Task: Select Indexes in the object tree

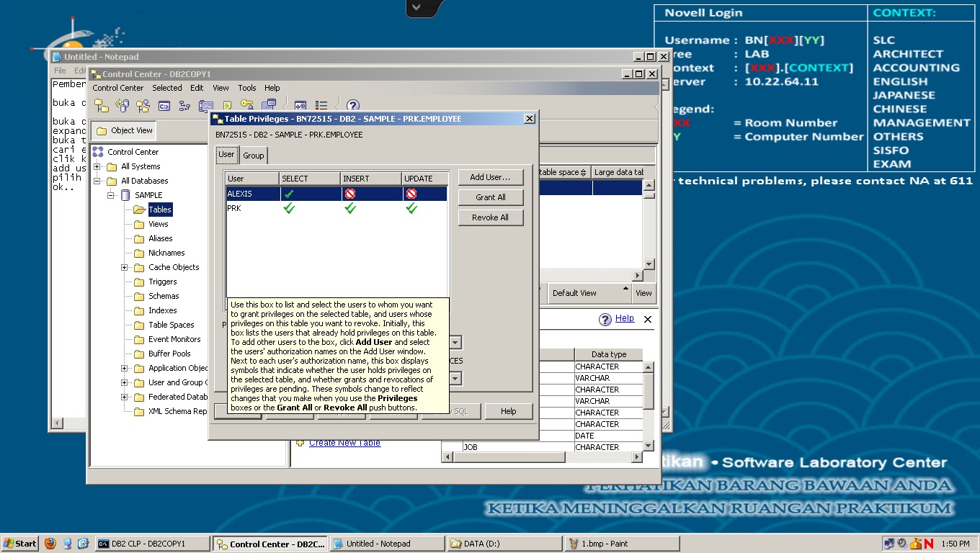Action: (163, 310)
